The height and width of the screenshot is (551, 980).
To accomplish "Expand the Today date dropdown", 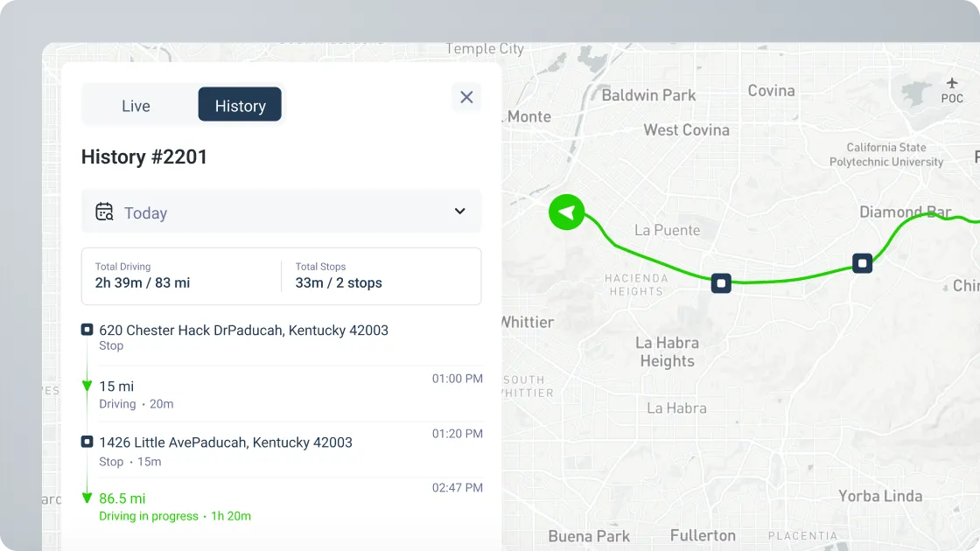I will pos(281,212).
